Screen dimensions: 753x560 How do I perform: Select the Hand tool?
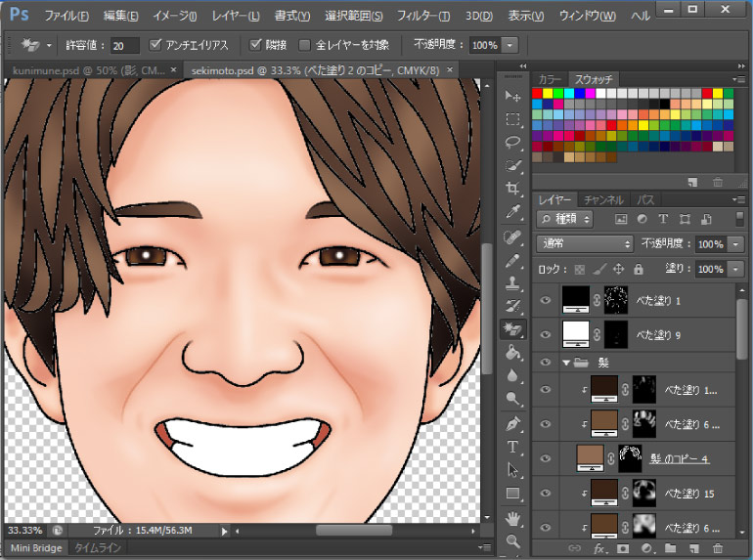coord(512,517)
